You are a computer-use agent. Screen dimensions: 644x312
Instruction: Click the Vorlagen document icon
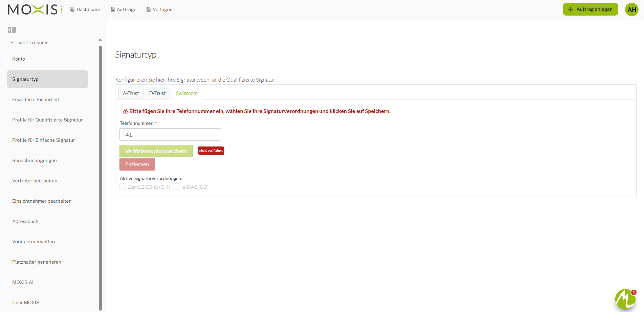149,9
